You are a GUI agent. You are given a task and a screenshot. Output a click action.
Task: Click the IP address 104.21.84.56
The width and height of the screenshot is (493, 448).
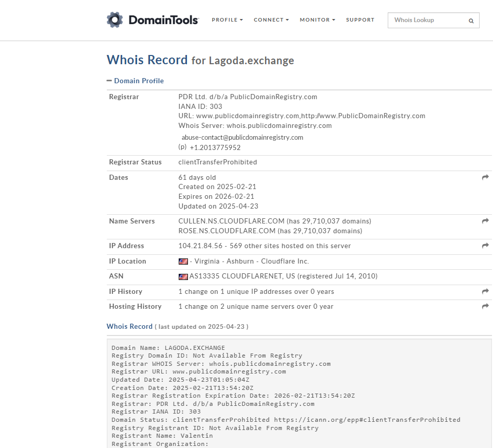200,246
